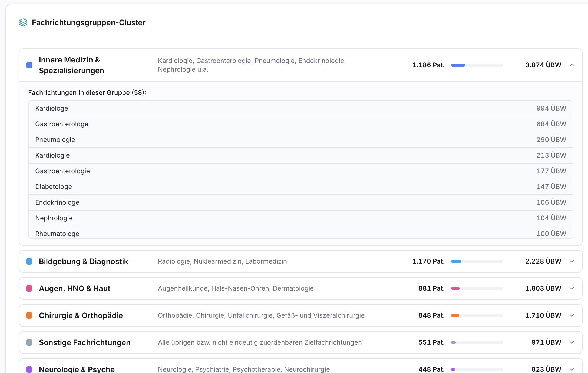The height and width of the screenshot is (373, 588).
Task: Click the purple swatch for Neurologie & Psyche
Action: (29, 369)
